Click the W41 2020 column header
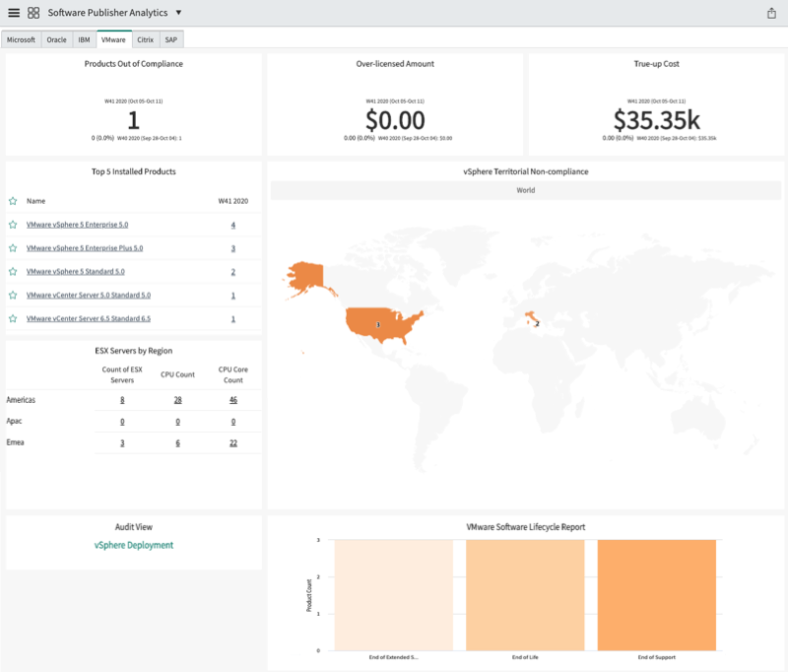The width and height of the screenshot is (788, 672). point(233,201)
